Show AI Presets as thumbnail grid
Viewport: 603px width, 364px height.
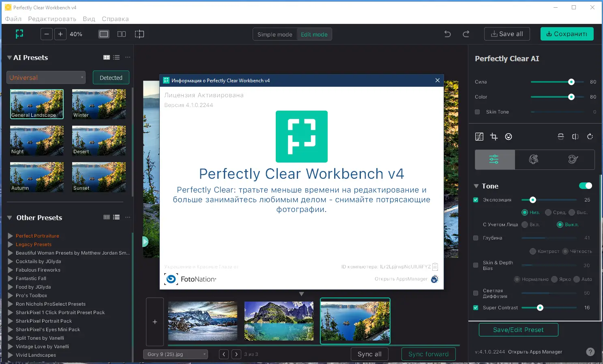[107, 58]
